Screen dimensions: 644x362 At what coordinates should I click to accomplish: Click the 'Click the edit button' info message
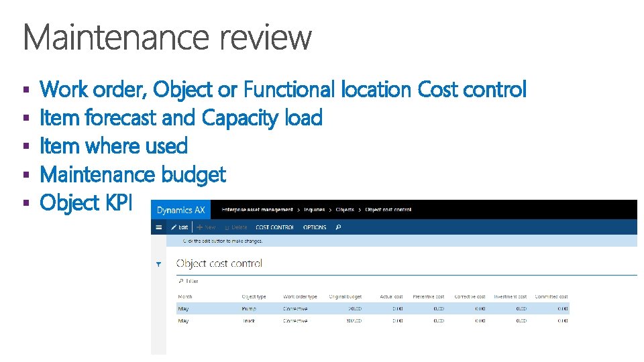pos(223,241)
